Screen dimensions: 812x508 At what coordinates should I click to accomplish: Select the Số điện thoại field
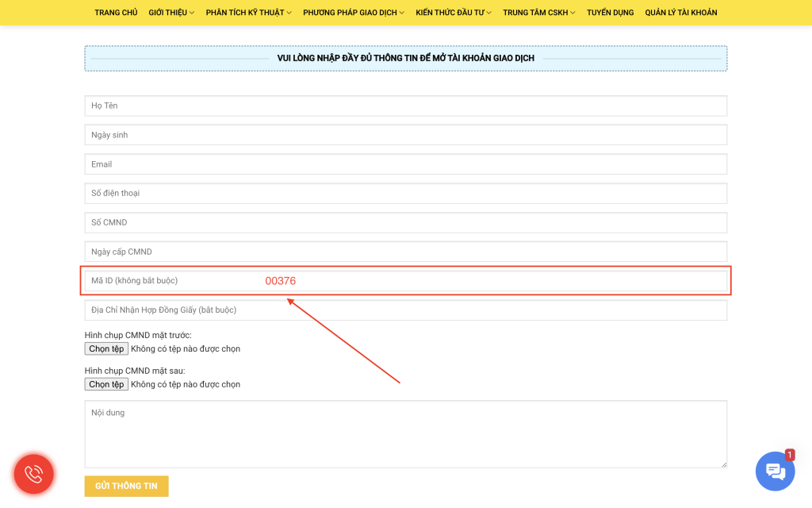click(x=406, y=194)
